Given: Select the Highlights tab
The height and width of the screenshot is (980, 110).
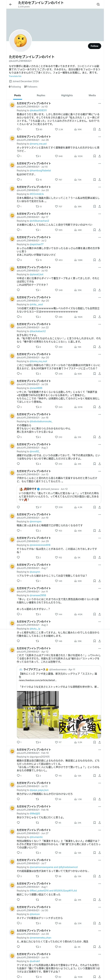Looking at the screenshot, I should click(x=67, y=96).
